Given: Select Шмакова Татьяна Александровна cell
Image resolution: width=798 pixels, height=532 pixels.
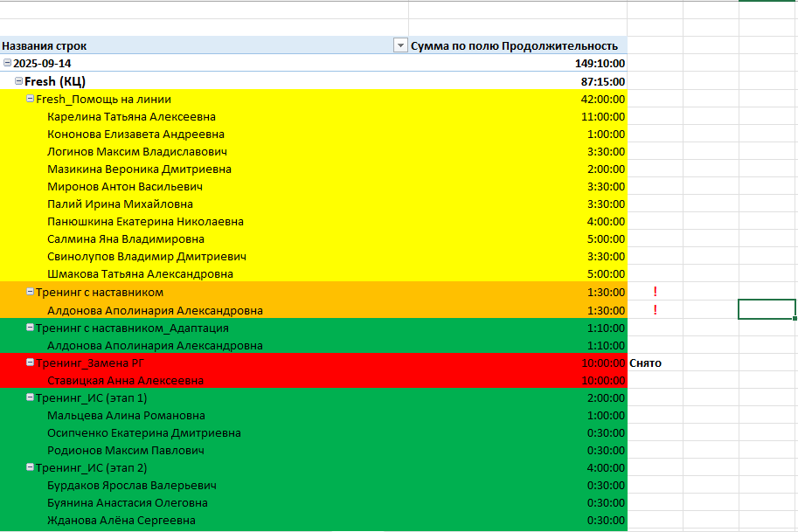Looking at the screenshot, I should pyautogui.click(x=140, y=274).
